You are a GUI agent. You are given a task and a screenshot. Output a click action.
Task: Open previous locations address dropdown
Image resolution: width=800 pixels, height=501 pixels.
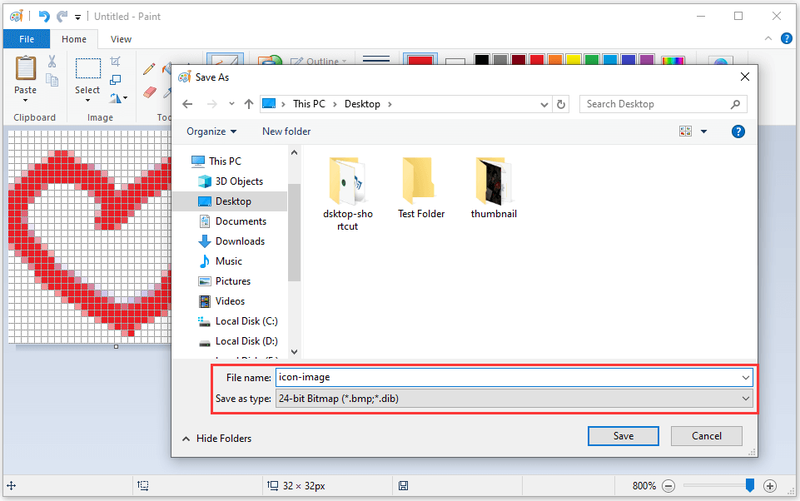click(544, 105)
